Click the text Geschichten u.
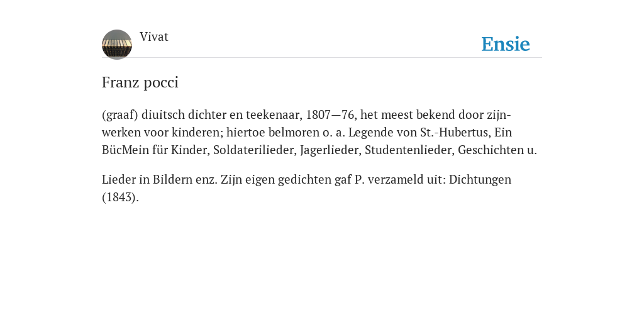Image resolution: width=644 pixels, height=322 pixels. pyautogui.click(x=497, y=150)
